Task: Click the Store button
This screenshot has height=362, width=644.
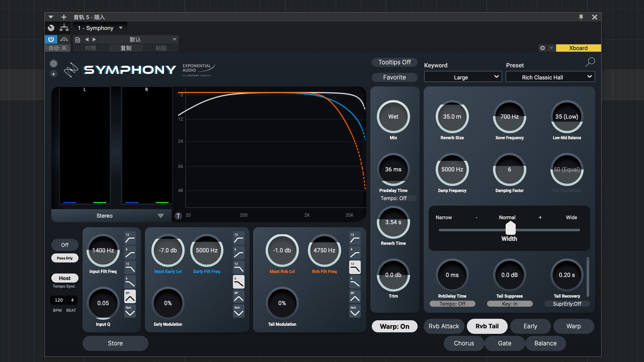Action: click(115, 343)
